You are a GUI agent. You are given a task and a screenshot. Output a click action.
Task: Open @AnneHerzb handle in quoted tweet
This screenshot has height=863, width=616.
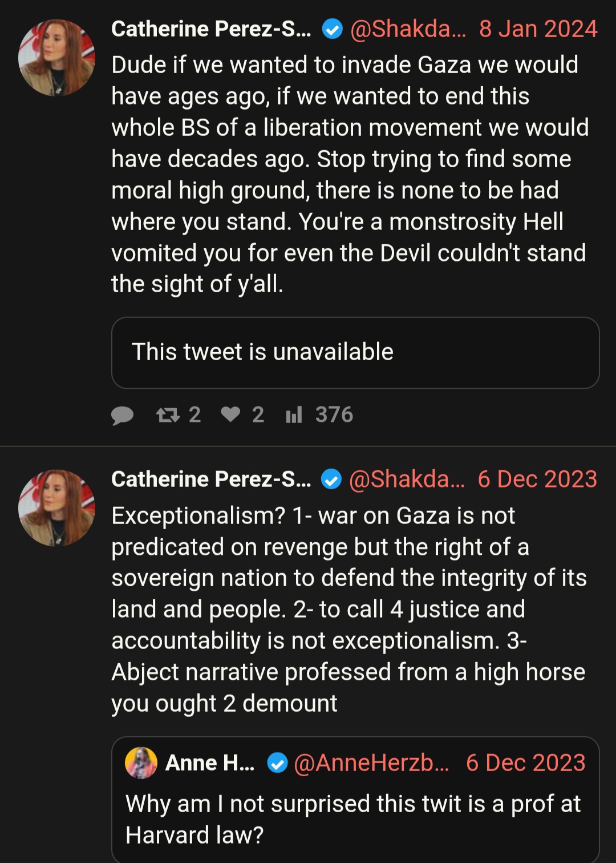coord(371,763)
